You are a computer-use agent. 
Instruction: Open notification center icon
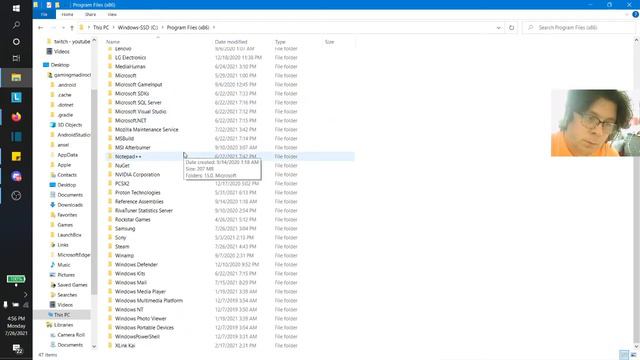[x=17, y=349]
